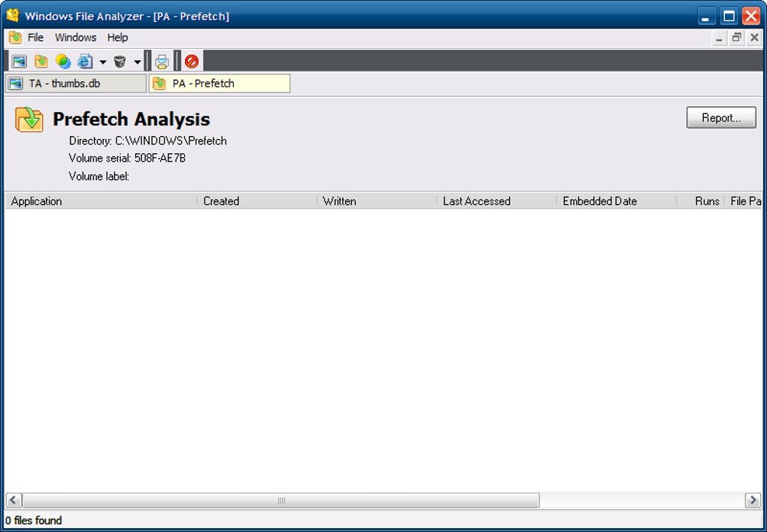Launch Index.dat analysis via Internet Explorer icon
Screen dimensions: 767x532
pyautogui.click(x=85, y=61)
